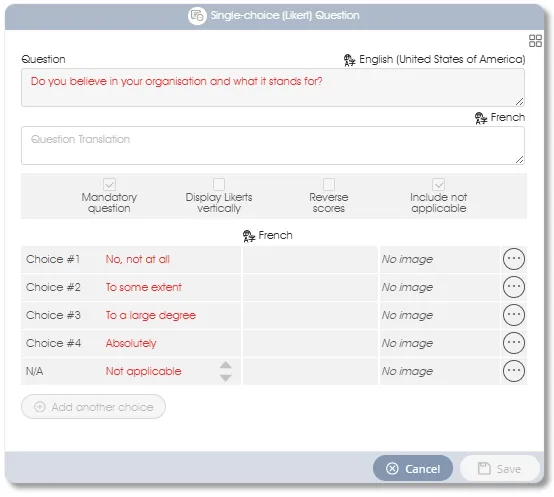Click French translation field for N/A row
Image resolution: width=554 pixels, height=497 pixels.
point(310,371)
